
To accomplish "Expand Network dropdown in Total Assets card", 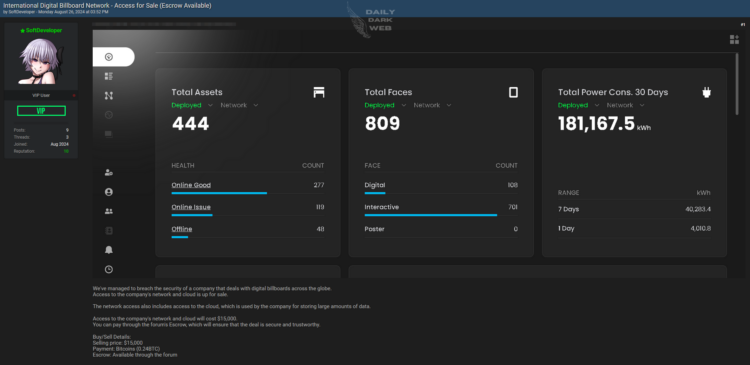I will point(239,105).
